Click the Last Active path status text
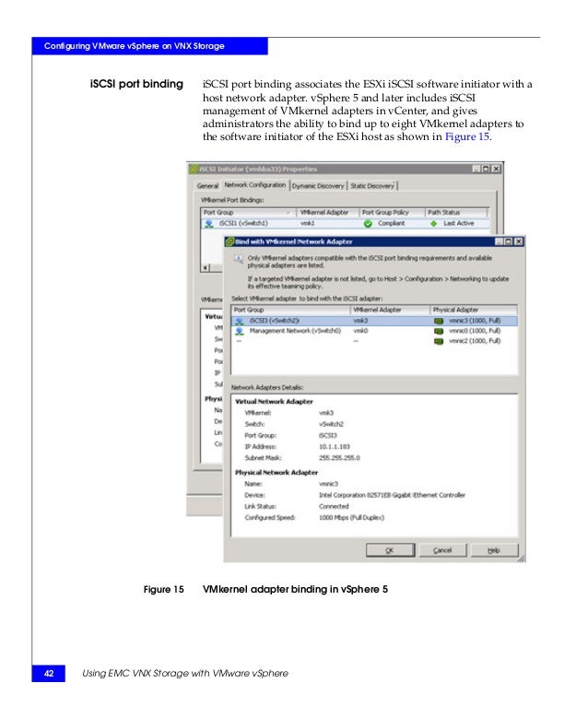The image size is (588, 706). pyautogui.click(x=458, y=223)
